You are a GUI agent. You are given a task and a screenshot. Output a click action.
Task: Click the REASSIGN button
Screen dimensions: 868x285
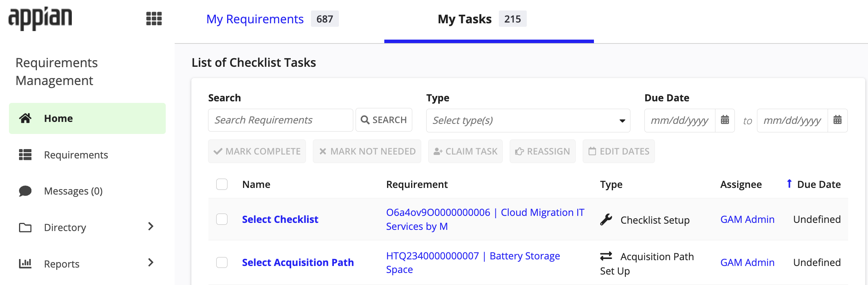point(542,151)
